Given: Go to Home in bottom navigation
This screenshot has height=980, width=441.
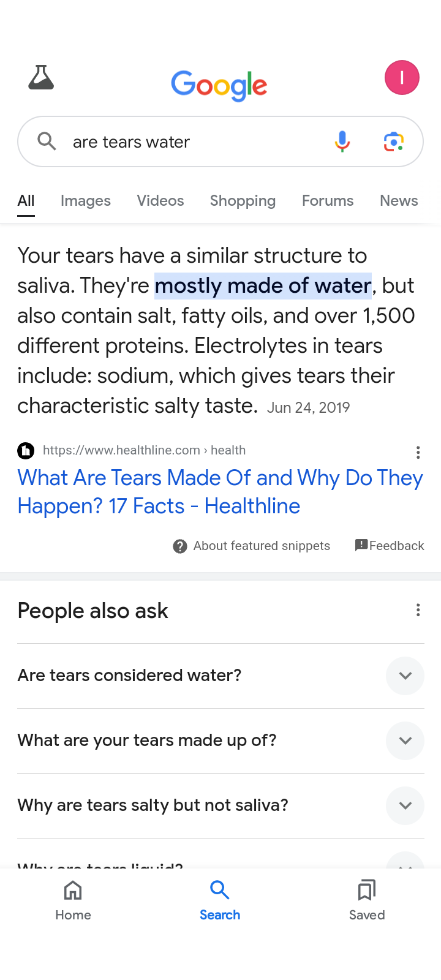Looking at the screenshot, I should [73, 900].
